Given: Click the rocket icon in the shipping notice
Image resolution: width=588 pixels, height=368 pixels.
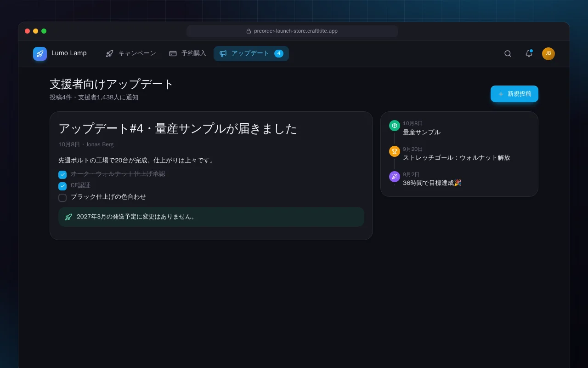Looking at the screenshot, I should click(68, 217).
